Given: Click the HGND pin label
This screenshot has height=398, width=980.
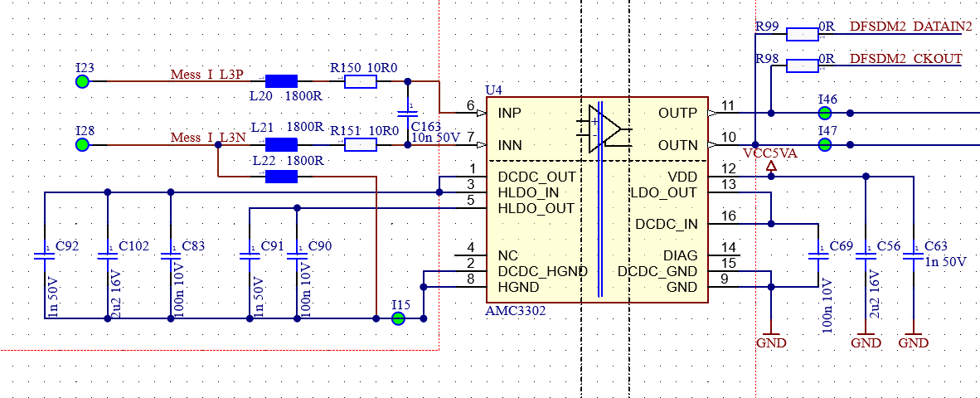Looking at the screenshot, I should (517, 288).
